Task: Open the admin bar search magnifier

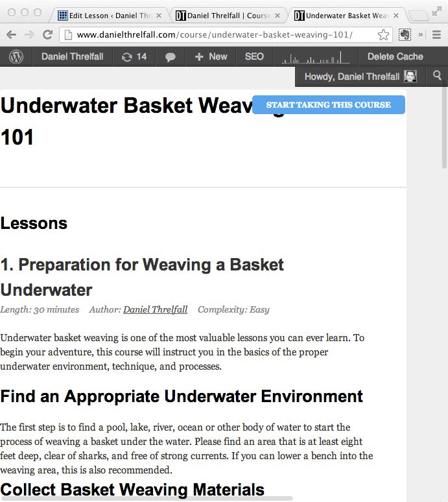Action: [437, 76]
